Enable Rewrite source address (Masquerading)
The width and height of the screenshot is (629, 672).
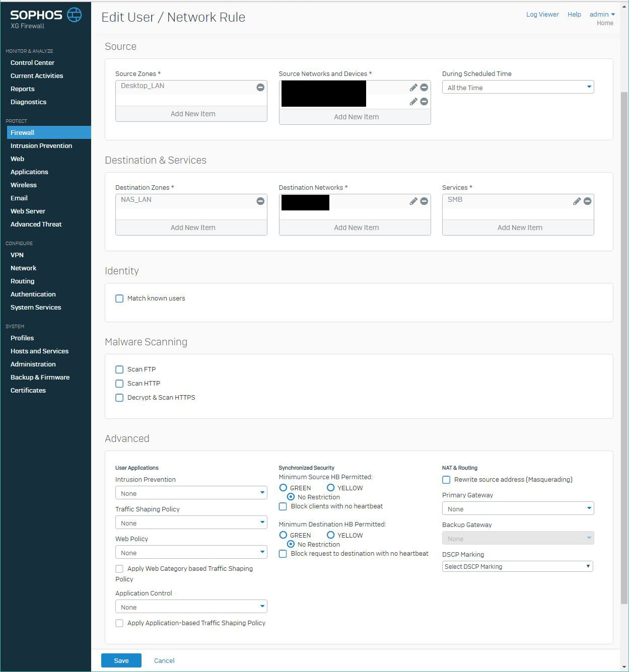(446, 480)
